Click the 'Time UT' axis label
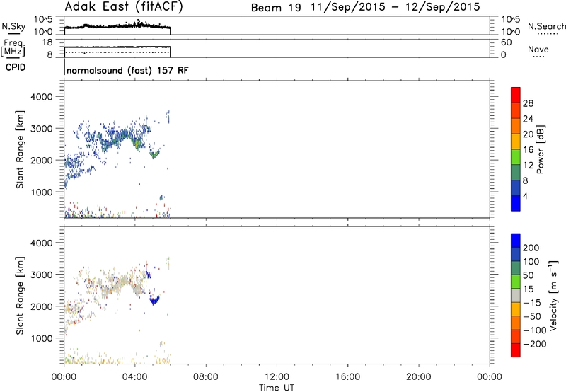Image resolution: width=566 pixels, height=392 pixels. tap(277, 388)
